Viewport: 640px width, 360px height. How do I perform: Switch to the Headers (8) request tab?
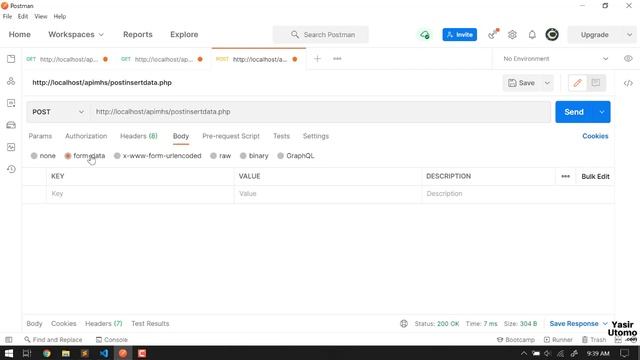(x=139, y=136)
